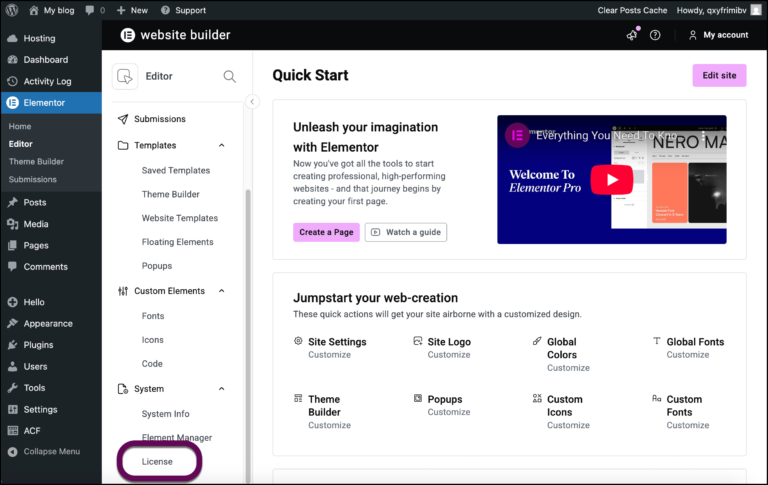Image resolution: width=768 pixels, height=485 pixels.
Task: Click the New plus item in admin bar
Action: click(x=132, y=10)
